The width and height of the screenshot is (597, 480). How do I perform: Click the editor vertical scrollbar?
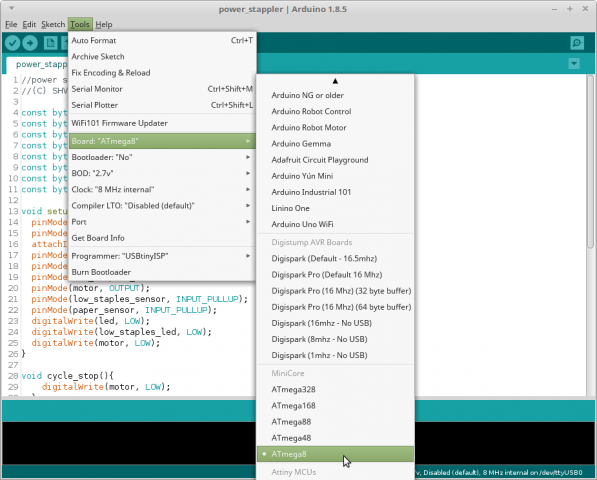click(590, 161)
